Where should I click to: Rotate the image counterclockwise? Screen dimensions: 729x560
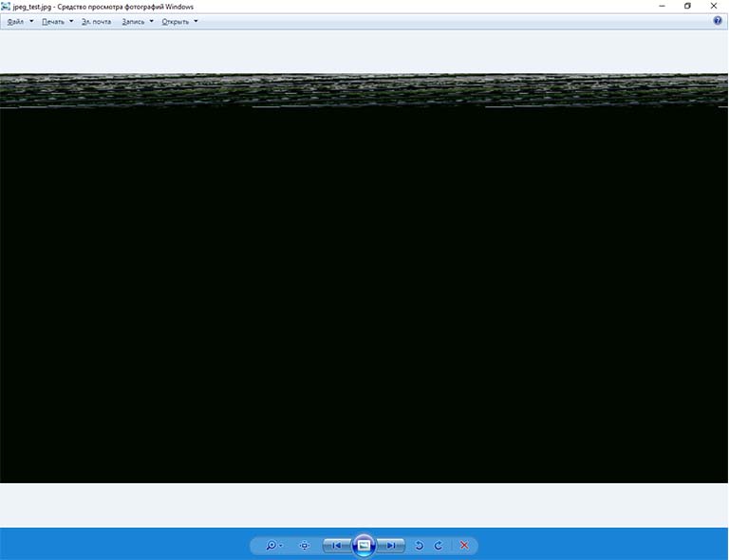pos(420,546)
